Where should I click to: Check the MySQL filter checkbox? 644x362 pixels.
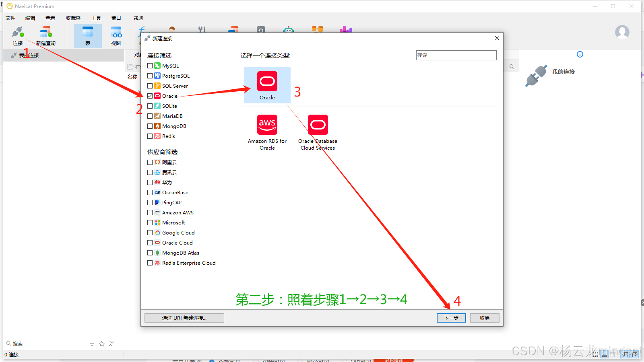coord(150,66)
